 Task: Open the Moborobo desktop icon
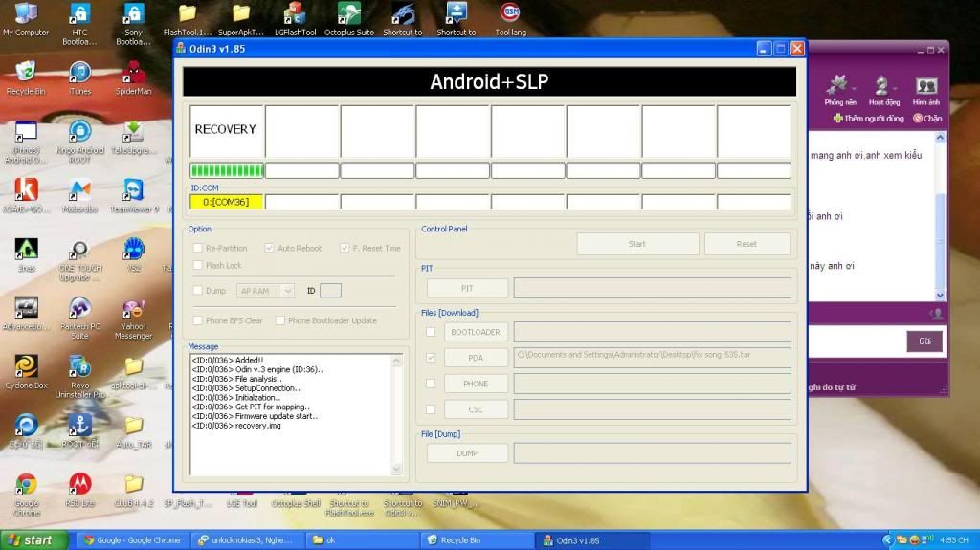coord(80,196)
